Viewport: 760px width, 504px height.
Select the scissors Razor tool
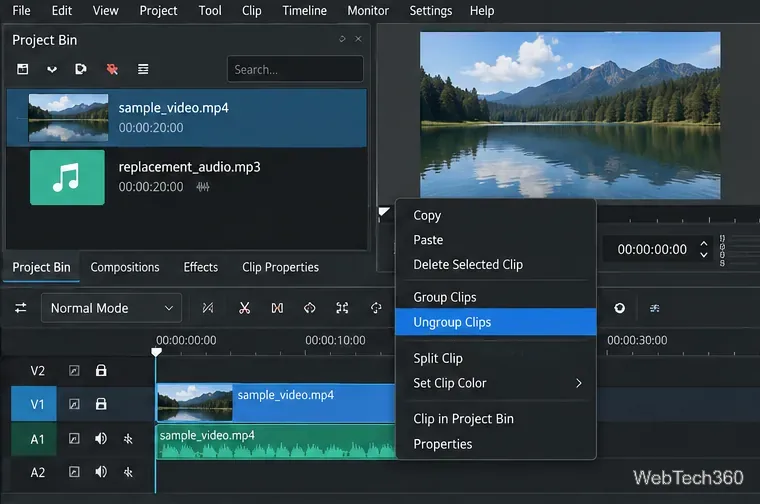244,308
